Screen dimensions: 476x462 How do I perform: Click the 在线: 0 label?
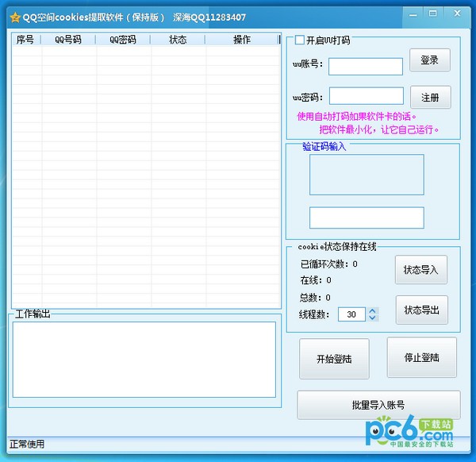[316, 280]
